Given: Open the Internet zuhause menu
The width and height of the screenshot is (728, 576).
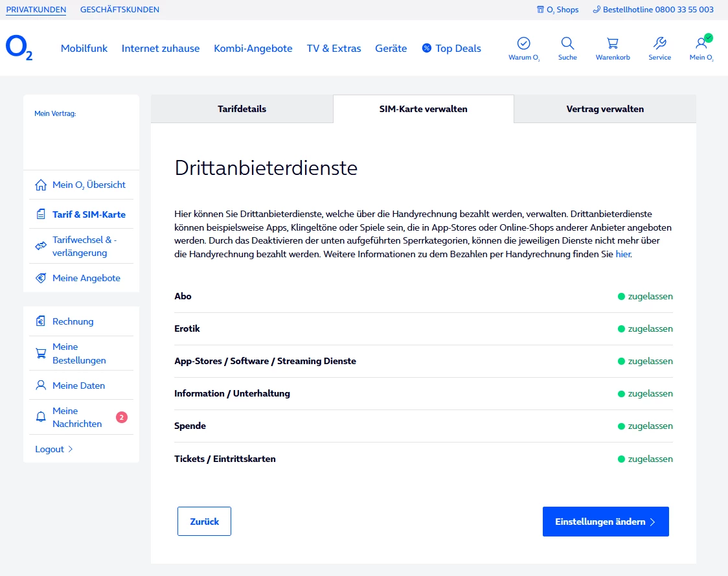Looking at the screenshot, I should coord(161,49).
